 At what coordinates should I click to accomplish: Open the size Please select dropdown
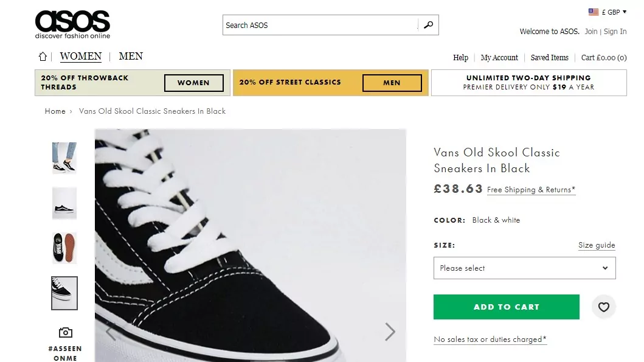tap(524, 268)
